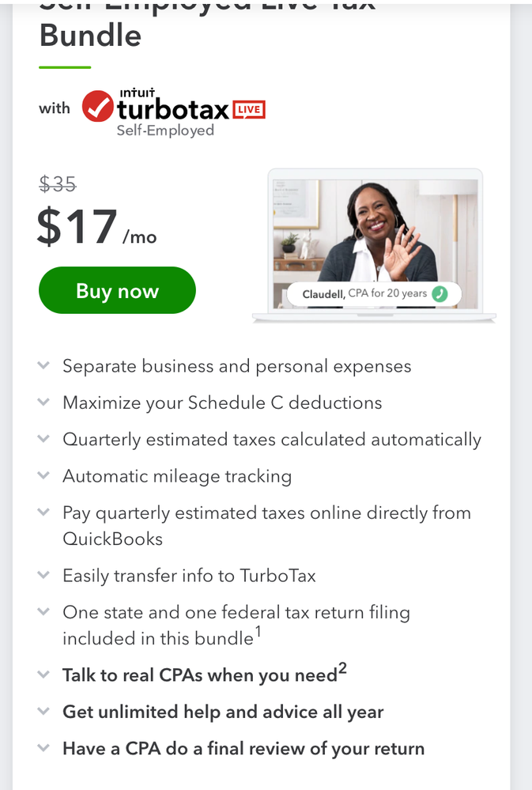Click footnote 1 after 'included in this bundle'
This screenshot has height=790, width=532.
tap(258, 631)
